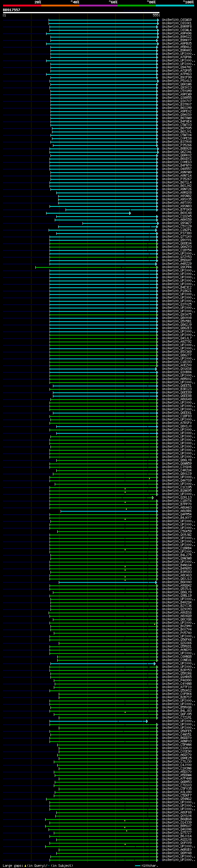Viewport: 197px width, 868px height.
Task: Click green alignment bar in Q9CPR4 row
Action: pos(96,267)
